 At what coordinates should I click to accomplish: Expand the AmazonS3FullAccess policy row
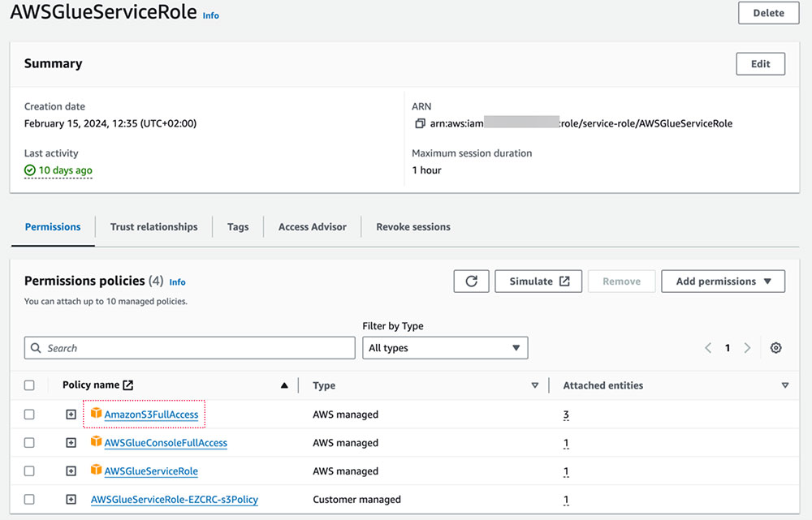tap(71, 415)
